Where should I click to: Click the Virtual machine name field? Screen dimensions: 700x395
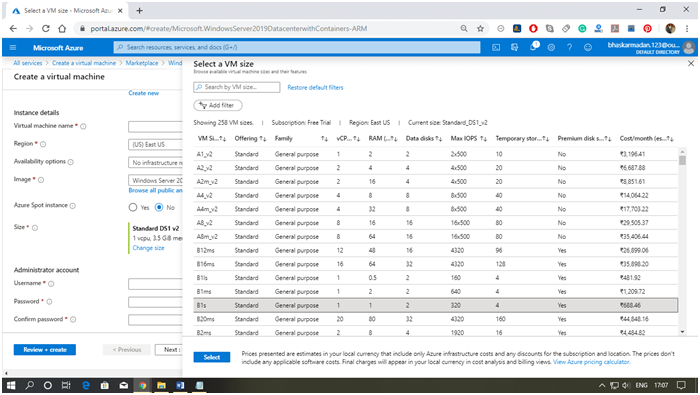point(155,127)
